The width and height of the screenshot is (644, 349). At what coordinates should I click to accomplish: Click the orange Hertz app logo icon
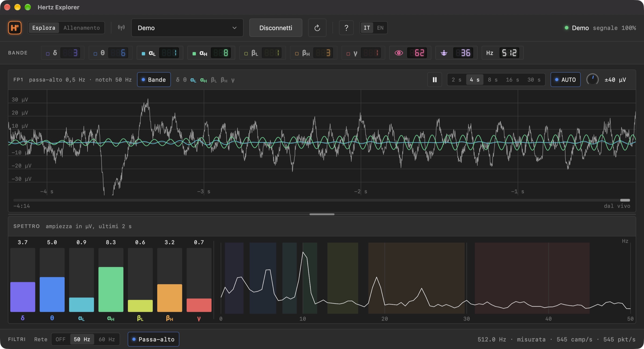[15, 28]
